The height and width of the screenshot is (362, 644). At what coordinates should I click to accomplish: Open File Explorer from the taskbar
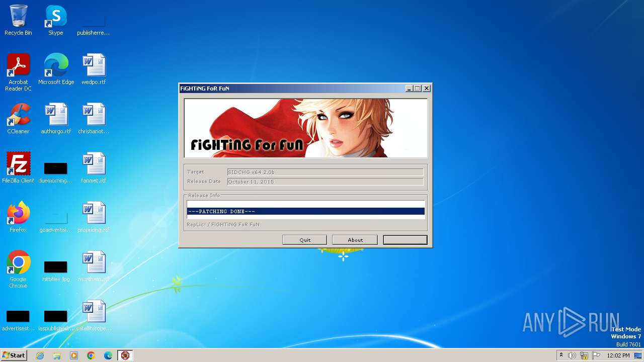57,355
